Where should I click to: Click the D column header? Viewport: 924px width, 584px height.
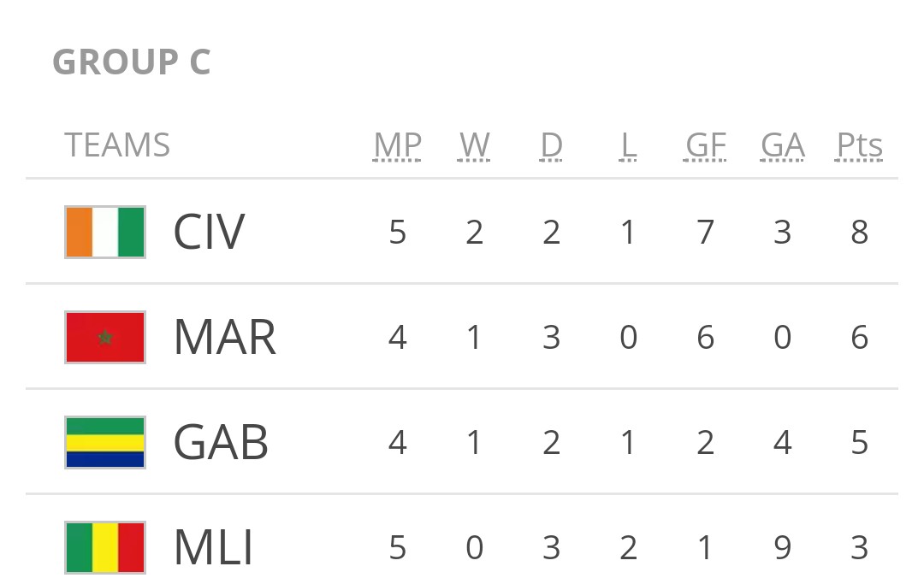552,146
